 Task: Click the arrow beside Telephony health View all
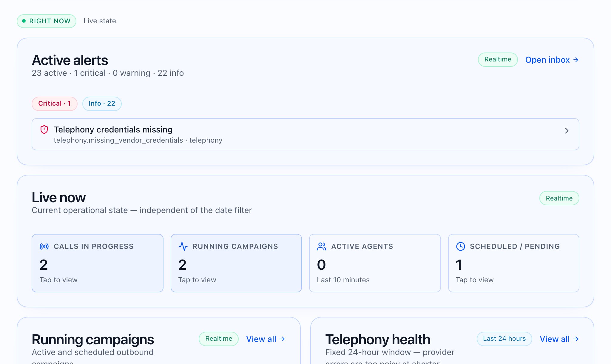click(x=576, y=339)
